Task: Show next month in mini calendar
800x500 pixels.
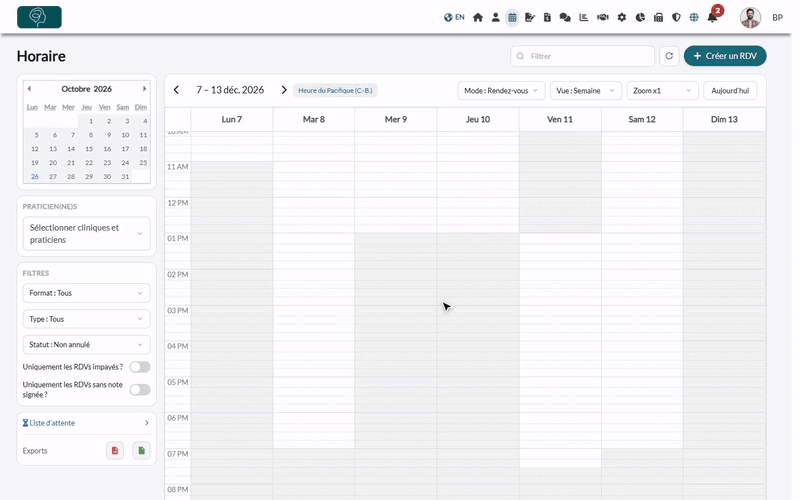Action: coord(144,89)
